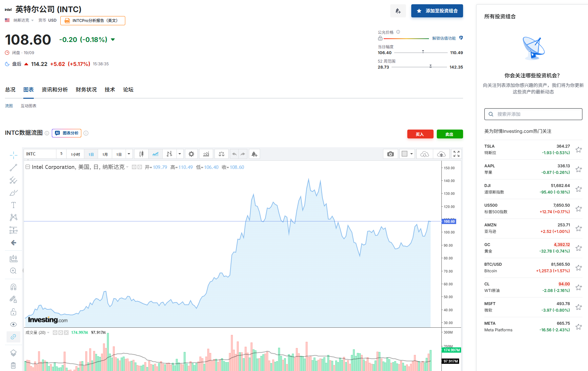
Task: Toggle lock all drawing tools
Action: pyautogui.click(x=13, y=312)
